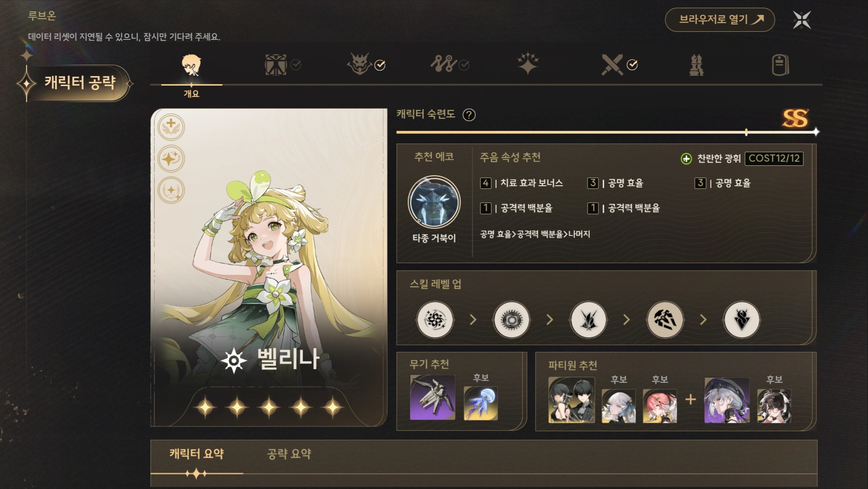Select the first skill level-up icon
The width and height of the screenshot is (868, 489).
click(x=435, y=320)
